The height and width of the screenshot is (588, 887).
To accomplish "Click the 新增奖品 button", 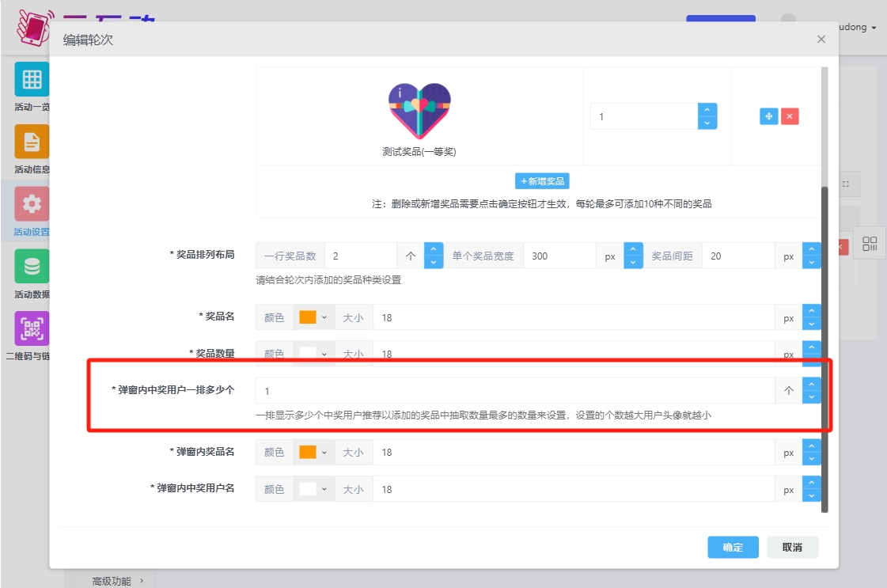I will point(542,181).
